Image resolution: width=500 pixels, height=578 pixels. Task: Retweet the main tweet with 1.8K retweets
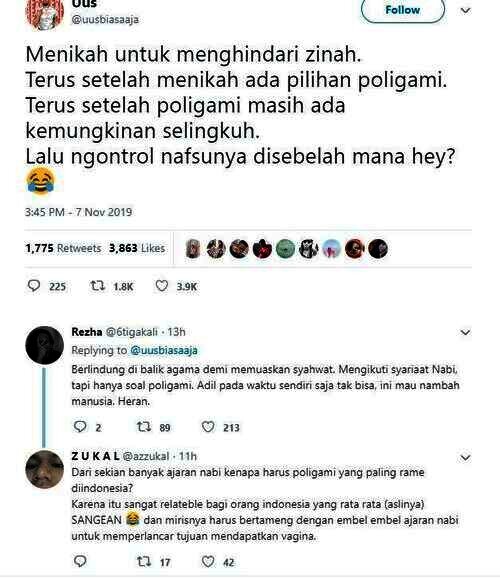tap(98, 286)
